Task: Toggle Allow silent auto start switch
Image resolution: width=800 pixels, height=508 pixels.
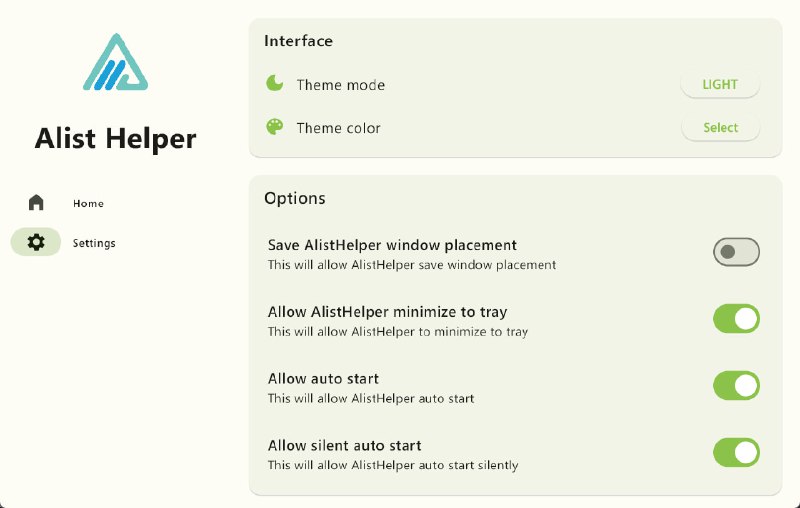Action: pos(736,452)
